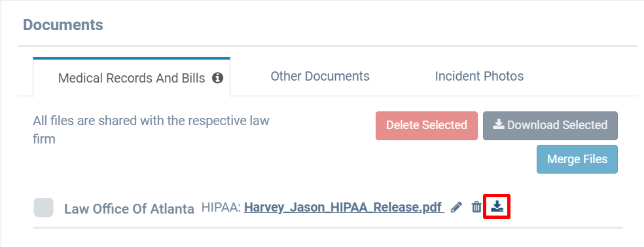Image resolution: width=644 pixels, height=247 pixels.
Task: Go to the Incident Photos tab
Action: point(479,76)
